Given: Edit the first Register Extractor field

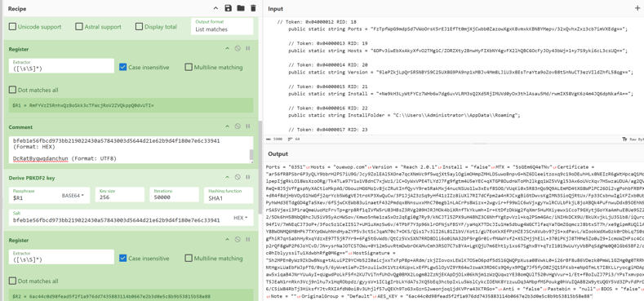Looking at the screenshot, I should (61, 66).
